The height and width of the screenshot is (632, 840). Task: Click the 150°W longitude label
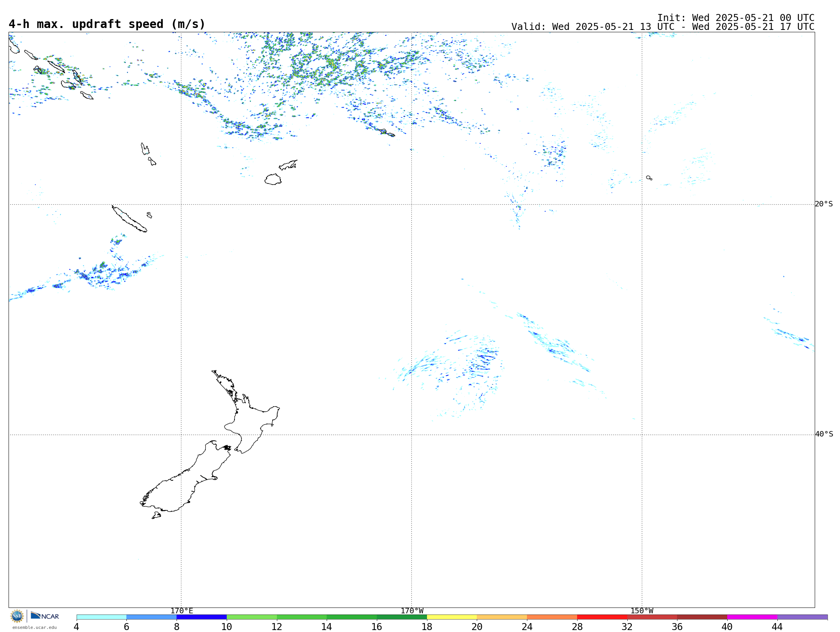[642, 611]
